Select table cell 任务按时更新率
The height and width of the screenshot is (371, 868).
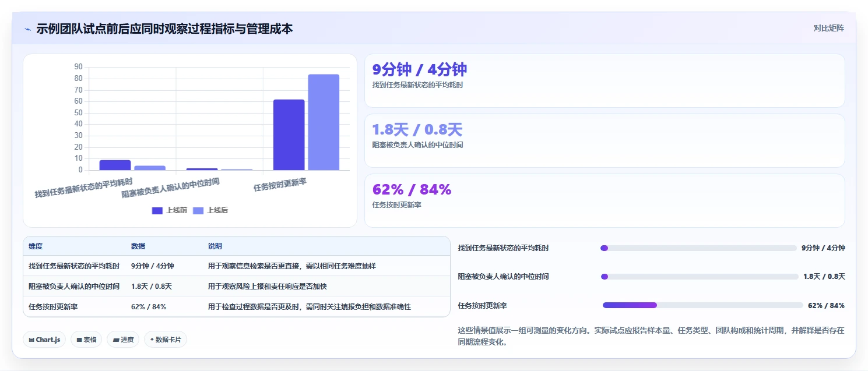click(53, 306)
